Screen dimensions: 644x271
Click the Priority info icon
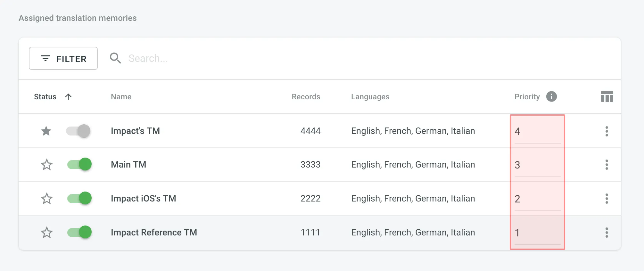coord(551,96)
